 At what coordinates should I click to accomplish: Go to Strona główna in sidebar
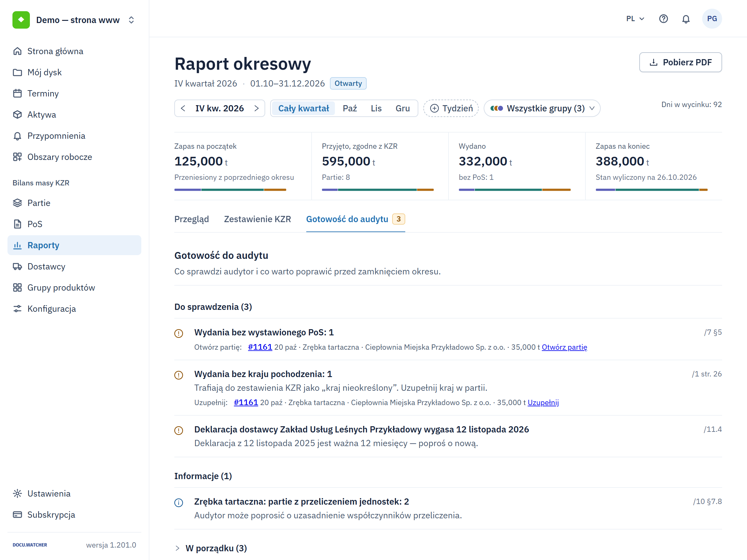click(74, 51)
